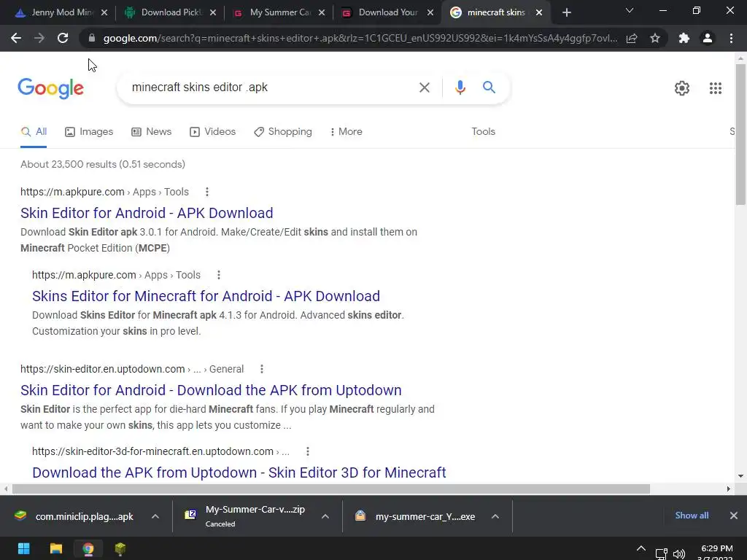This screenshot has width=747, height=560.
Task: Show all downloads
Action: [x=692, y=516]
